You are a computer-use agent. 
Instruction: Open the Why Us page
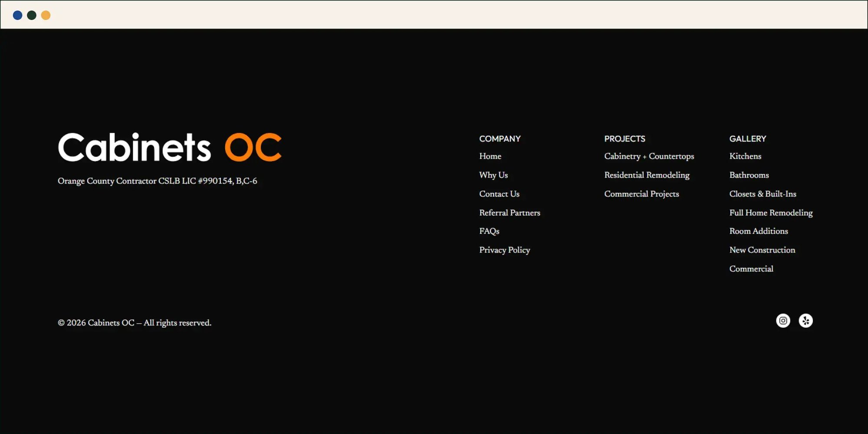(x=493, y=175)
